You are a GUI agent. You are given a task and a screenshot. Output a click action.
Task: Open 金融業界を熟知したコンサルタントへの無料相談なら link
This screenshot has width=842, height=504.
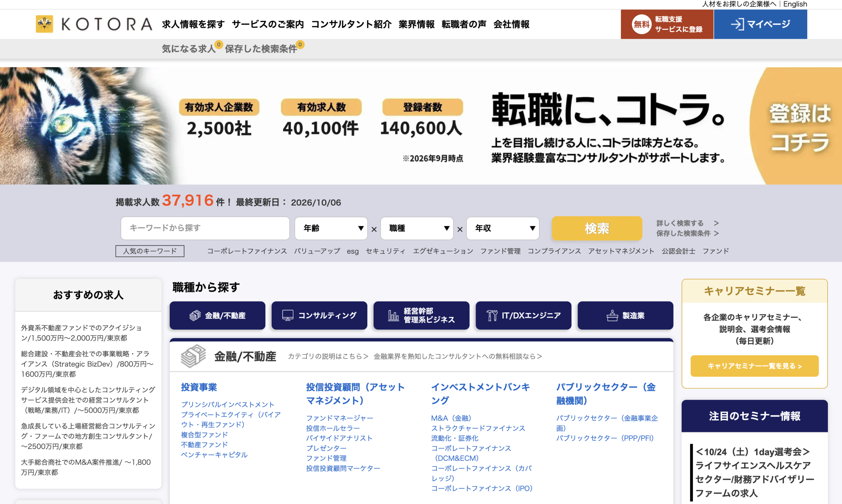tap(458, 356)
